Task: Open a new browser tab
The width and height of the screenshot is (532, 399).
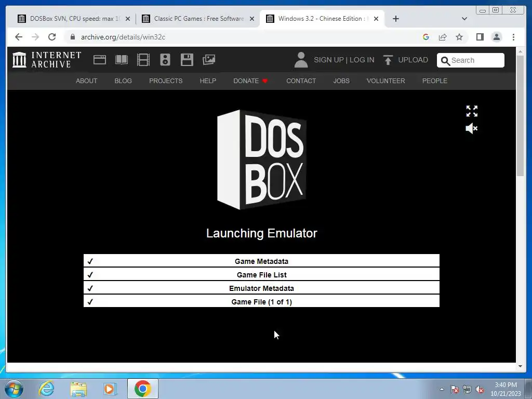Action: [395, 19]
